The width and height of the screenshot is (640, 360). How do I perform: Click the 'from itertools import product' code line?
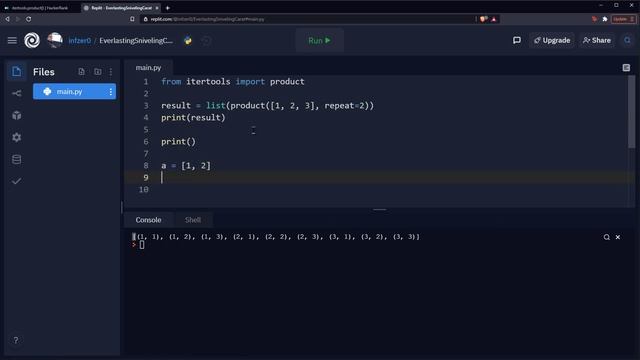pos(233,82)
